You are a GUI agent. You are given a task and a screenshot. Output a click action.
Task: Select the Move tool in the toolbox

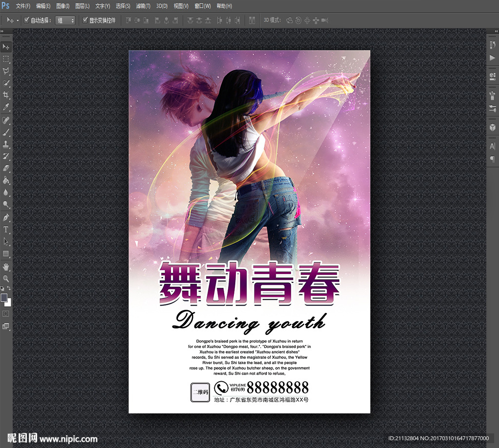[x=6, y=47]
